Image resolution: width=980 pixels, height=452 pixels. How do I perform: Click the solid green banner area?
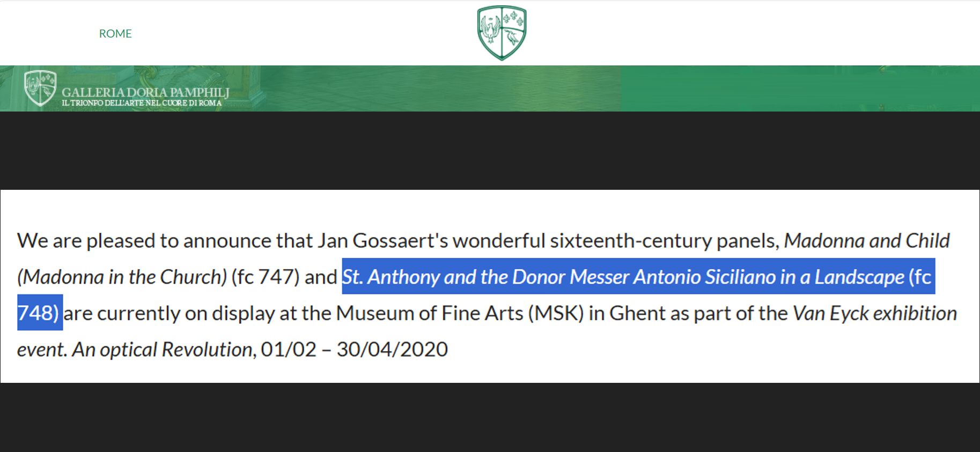[x=800, y=88]
